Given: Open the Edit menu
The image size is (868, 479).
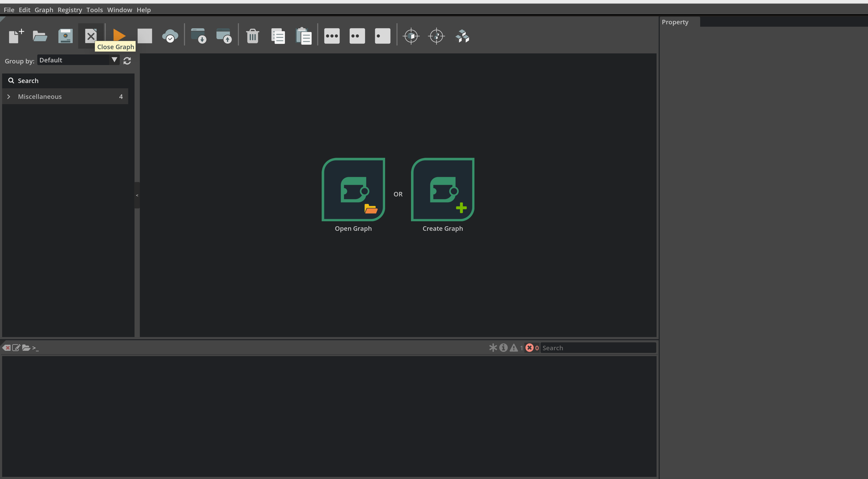Looking at the screenshot, I should [24, 10].
